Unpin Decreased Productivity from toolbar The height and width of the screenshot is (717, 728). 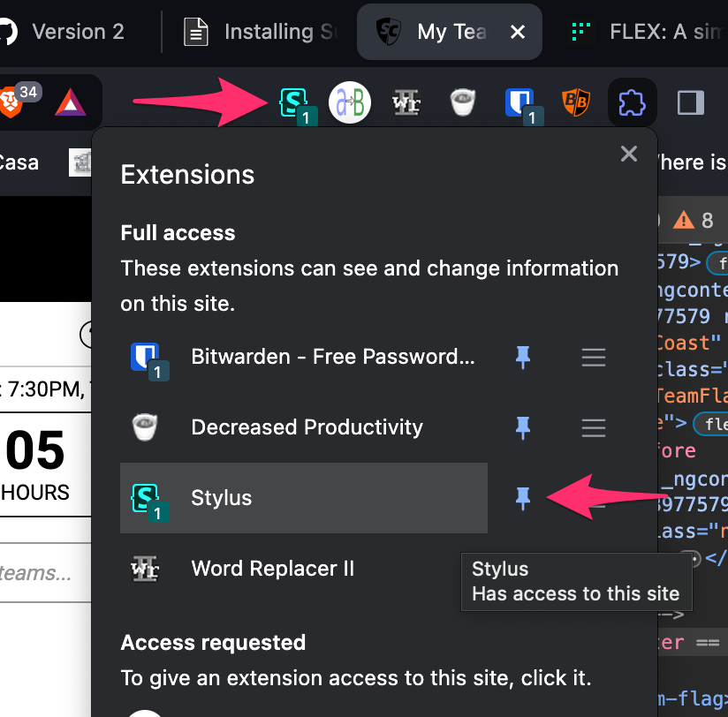523,428
